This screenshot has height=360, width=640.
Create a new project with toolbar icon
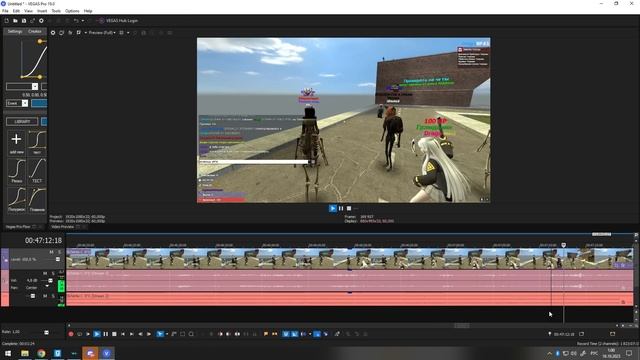click(7, 20)
